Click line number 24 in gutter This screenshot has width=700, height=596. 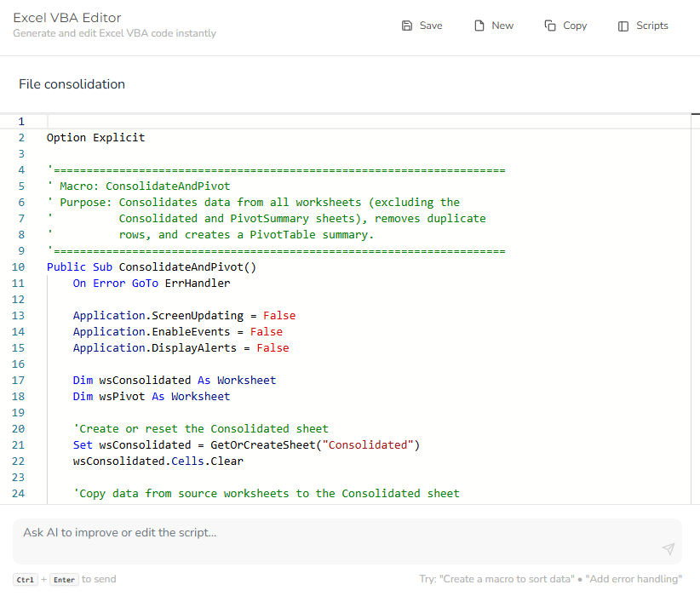[19, 494]
